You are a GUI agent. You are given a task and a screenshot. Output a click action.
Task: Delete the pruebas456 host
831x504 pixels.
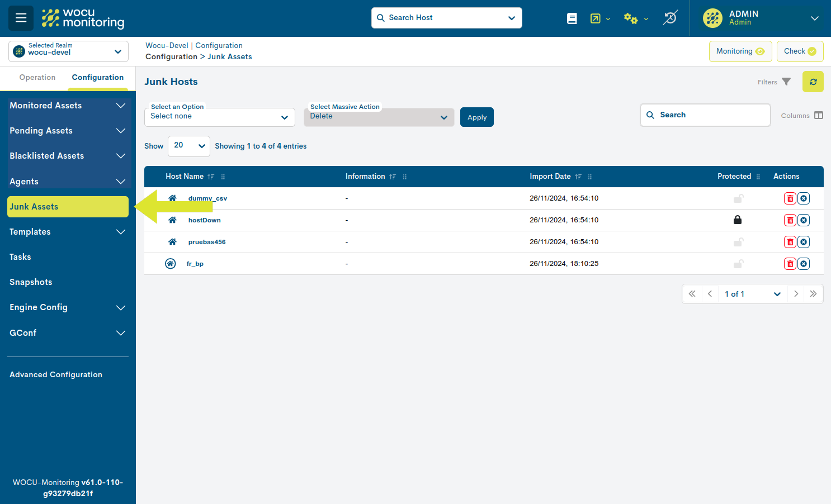click(x=790, y=242)
